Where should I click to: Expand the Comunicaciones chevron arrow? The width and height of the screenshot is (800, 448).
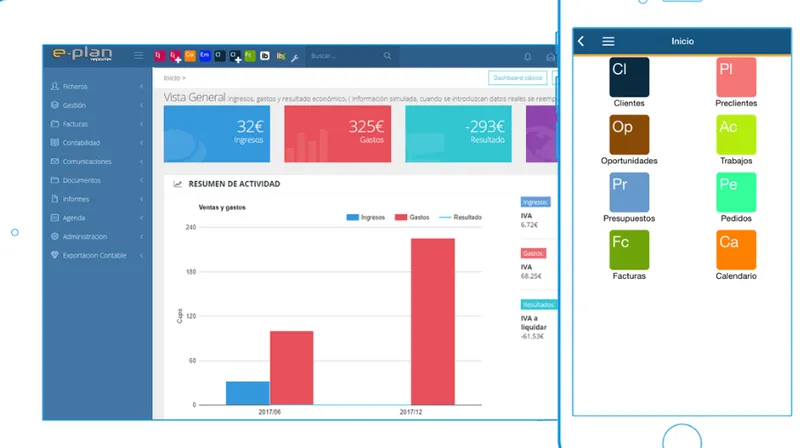point(141,162)
